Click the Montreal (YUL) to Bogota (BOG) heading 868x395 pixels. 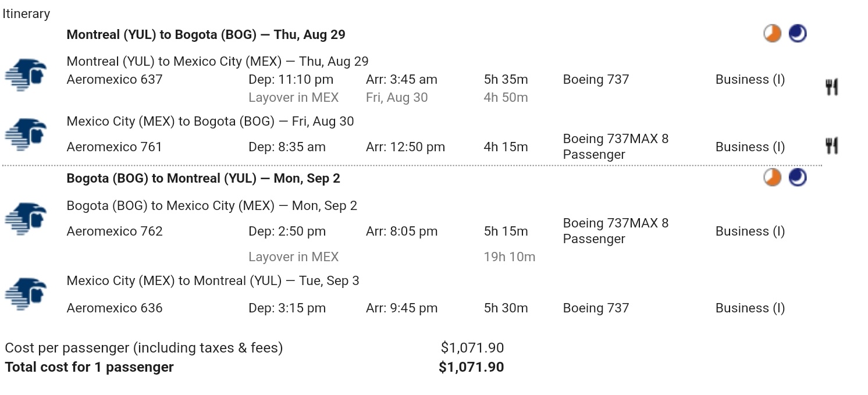(205, 34)
